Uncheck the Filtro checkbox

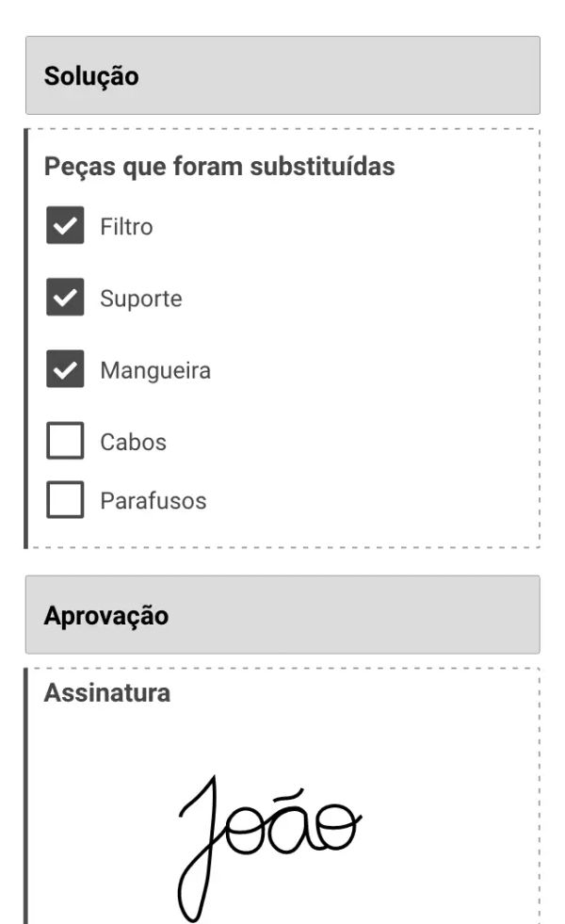pos(65,227)
